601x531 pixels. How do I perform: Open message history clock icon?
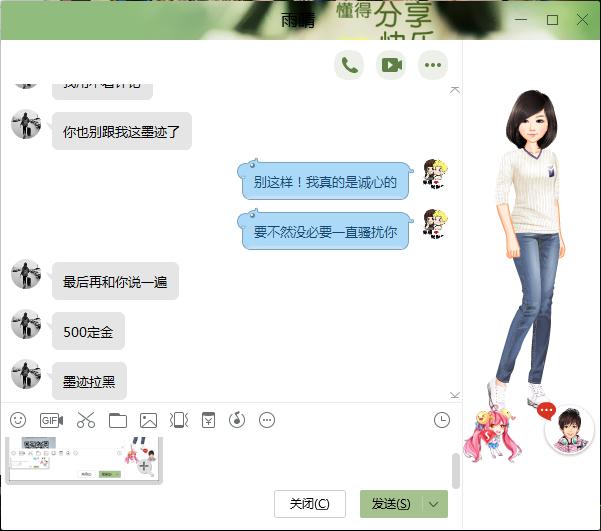click(442, 420)
